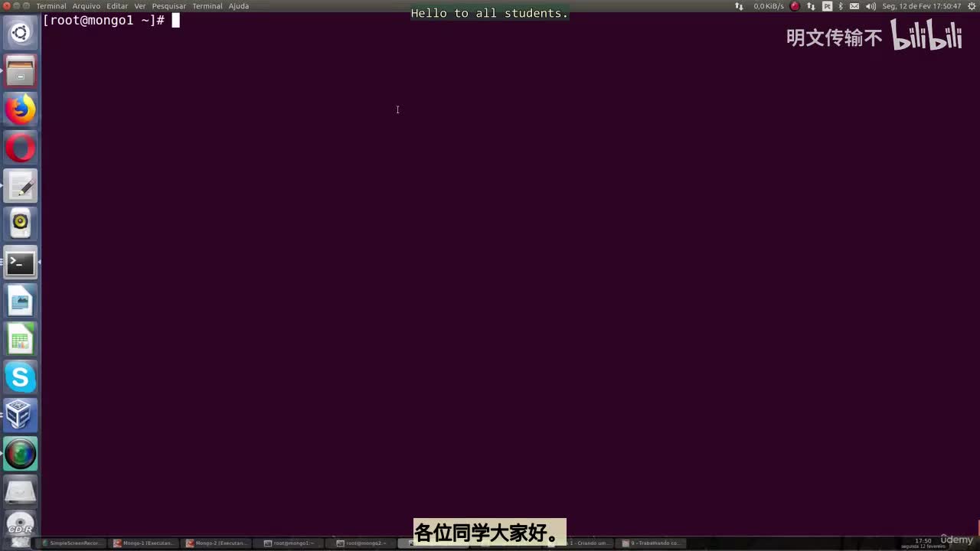Click the red recording indicator icon

[x=795, y=6]
